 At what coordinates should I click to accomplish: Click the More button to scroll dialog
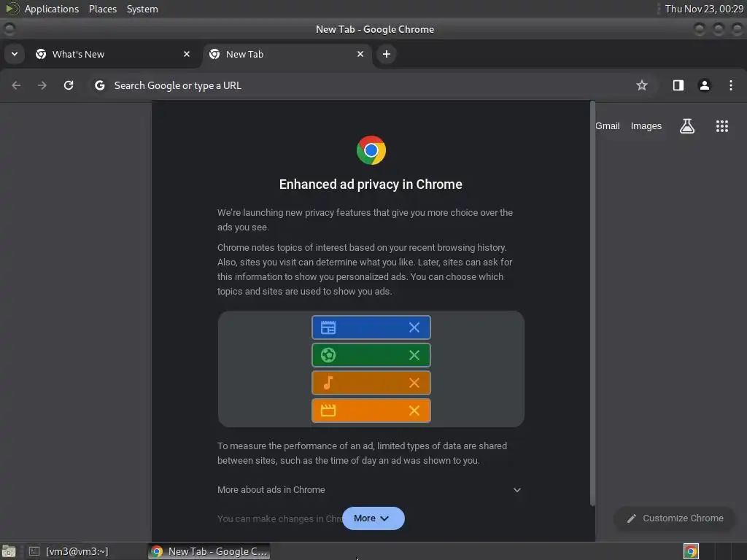(373, 518)
